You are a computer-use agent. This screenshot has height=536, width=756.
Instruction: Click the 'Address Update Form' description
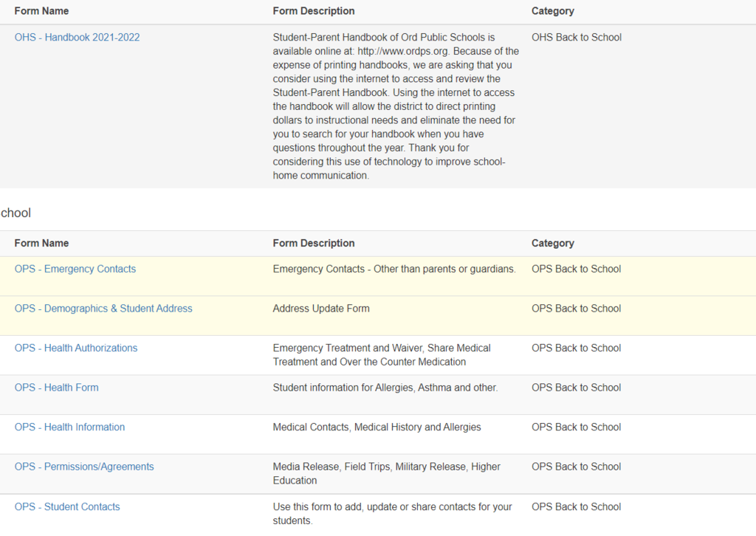(x=321, y=309)
